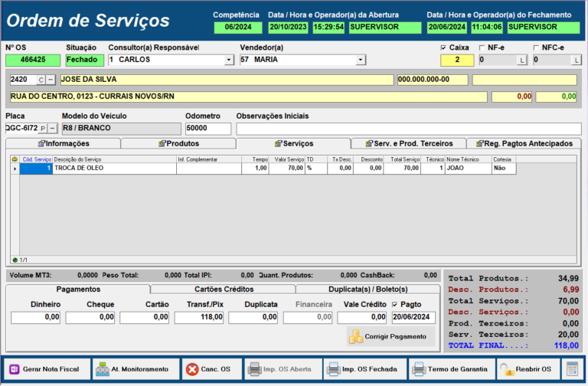Click the Observações Iniciais field

409,129
